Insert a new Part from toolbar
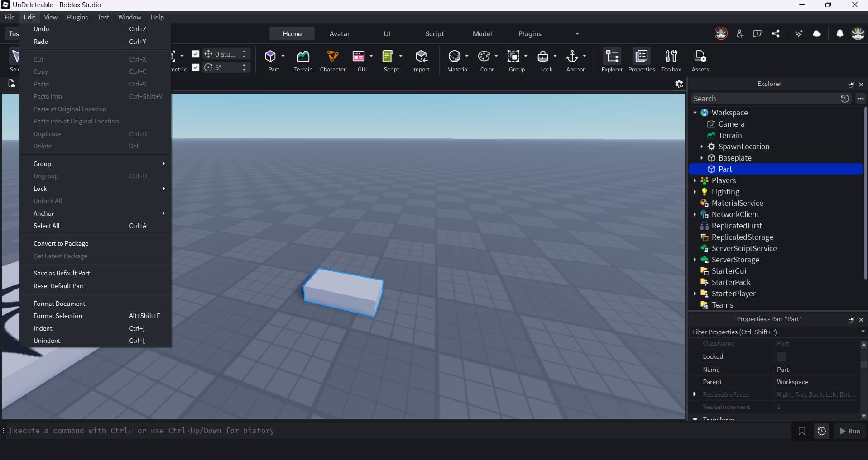 [271, 57]
